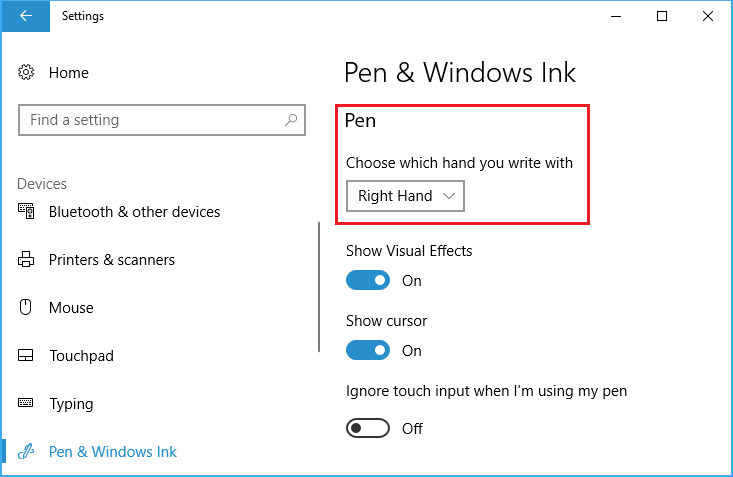Select Printers & scanners in sidebar
733x477 pixels.
click(112, 260)
